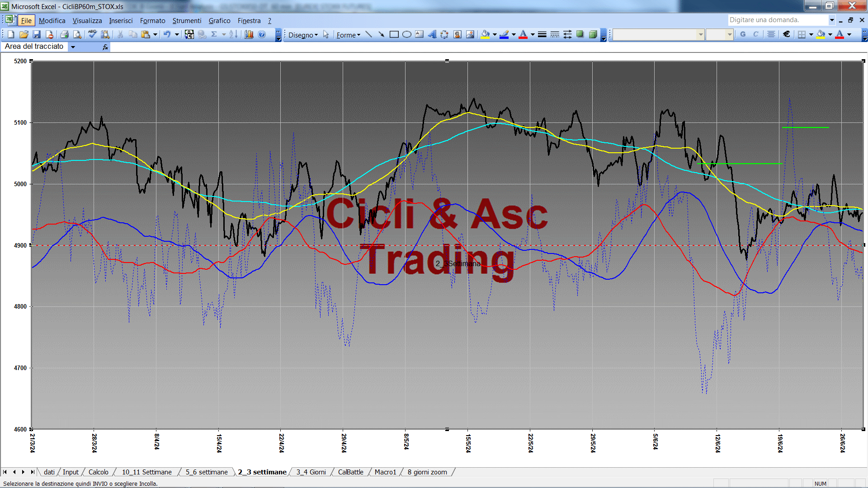Select the Line drawing tool
The height and width of the screenshot is (488, 868).
[x=369, y=34]
